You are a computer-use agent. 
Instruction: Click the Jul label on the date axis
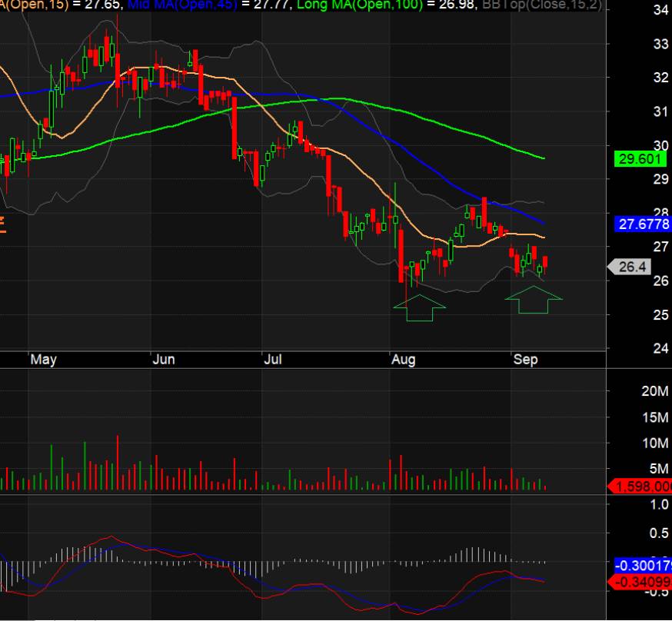(273, 359)
